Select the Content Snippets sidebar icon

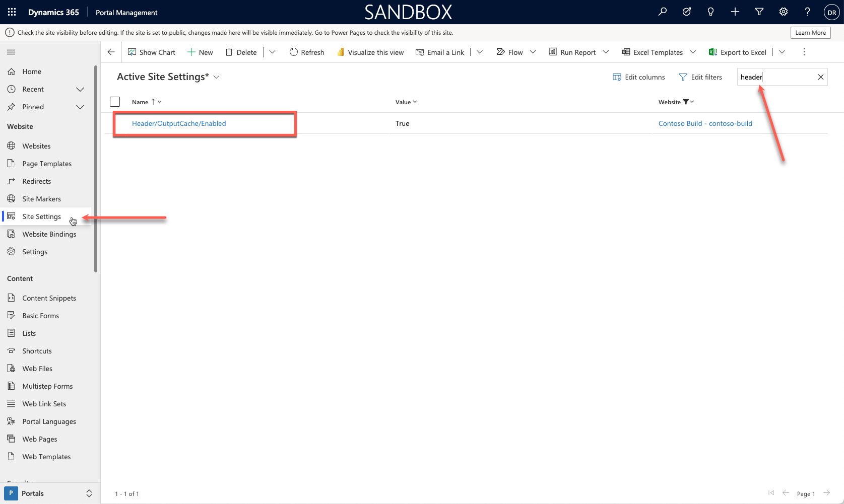tap(11, 298)
